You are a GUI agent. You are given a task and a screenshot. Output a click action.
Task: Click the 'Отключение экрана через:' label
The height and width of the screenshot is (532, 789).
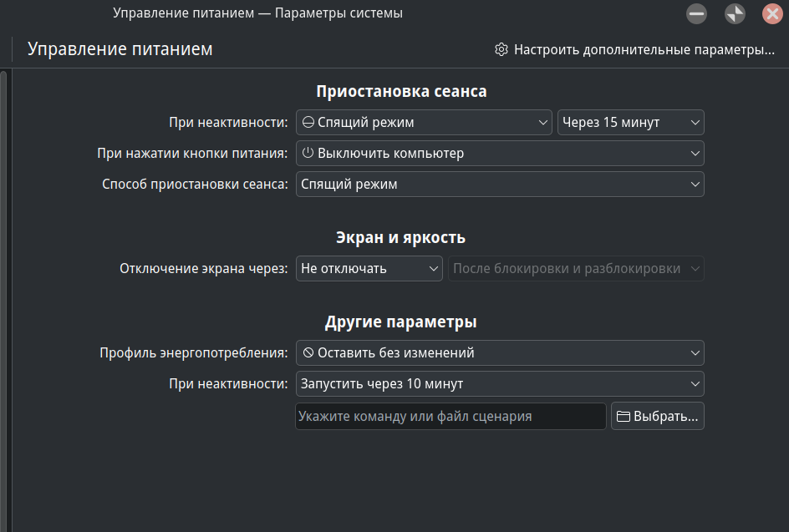(x=204, y=269)
